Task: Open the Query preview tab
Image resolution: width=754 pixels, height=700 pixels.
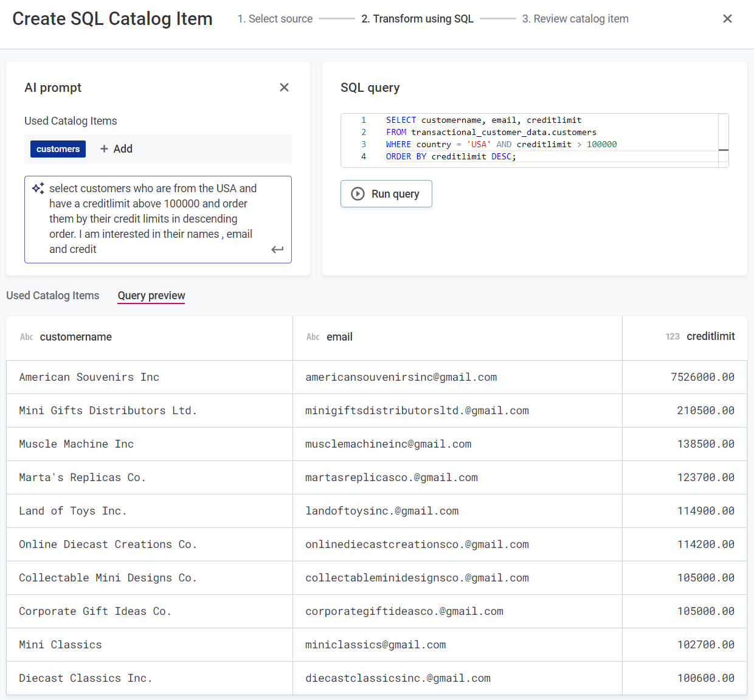Action: (x=151, y=296)
